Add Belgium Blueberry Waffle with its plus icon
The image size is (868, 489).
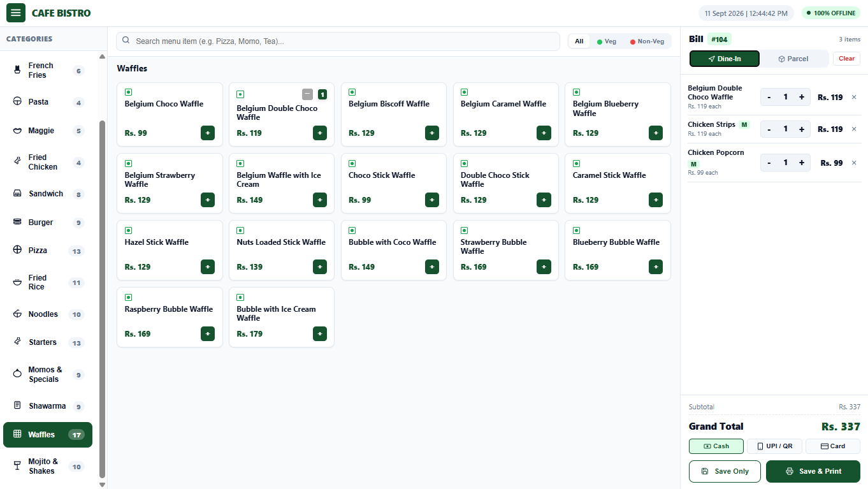coord(656,133)
